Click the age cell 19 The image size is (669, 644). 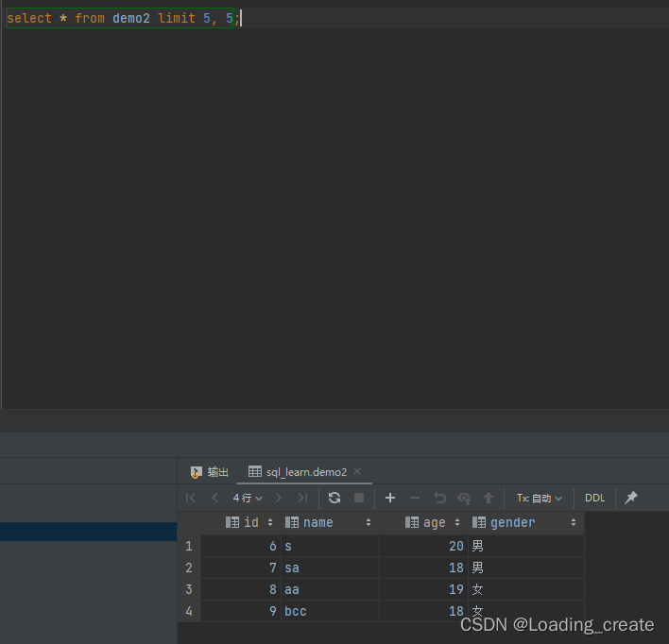pyautogui.click(x=423, y=589)
